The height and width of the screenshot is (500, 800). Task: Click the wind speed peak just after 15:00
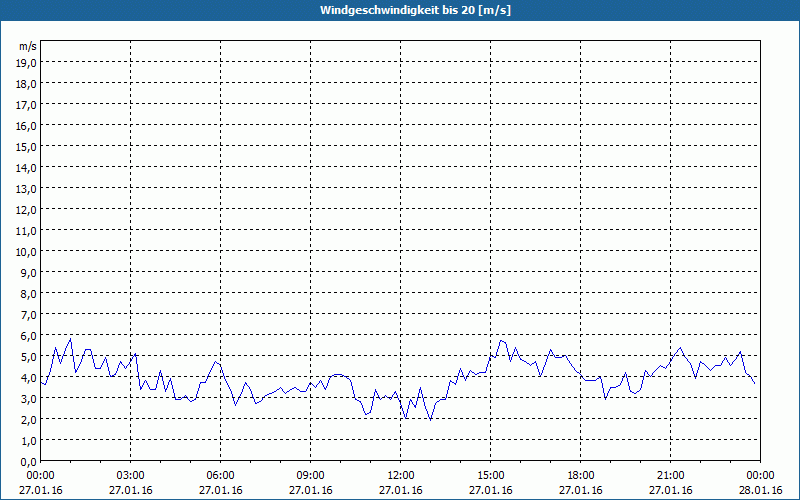[x=502, y=341]
